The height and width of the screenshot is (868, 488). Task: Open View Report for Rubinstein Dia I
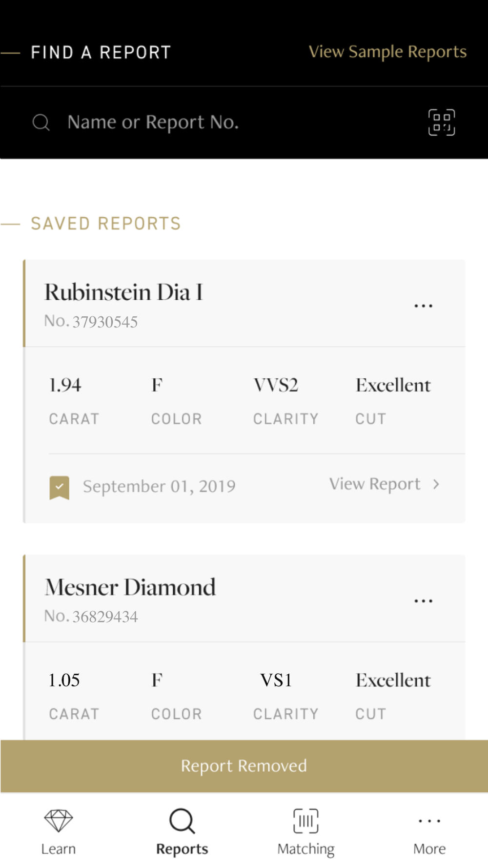[x=375, y=484]
